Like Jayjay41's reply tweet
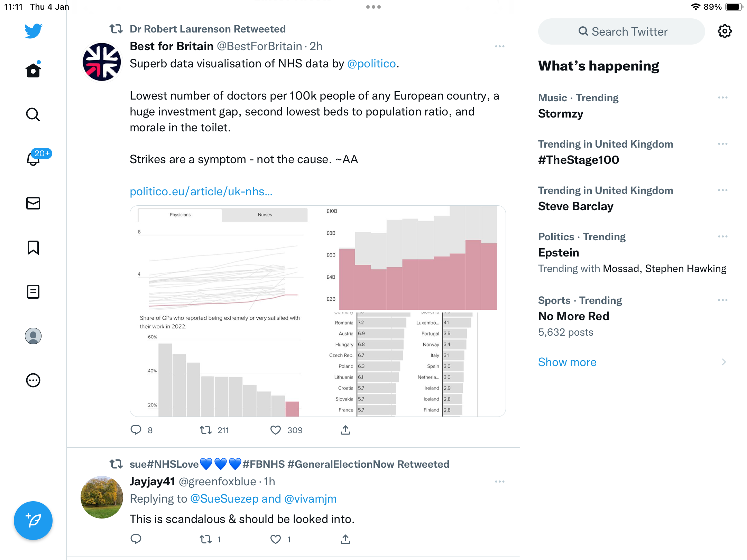Screen dimensions: 747x560 (276, 539)
